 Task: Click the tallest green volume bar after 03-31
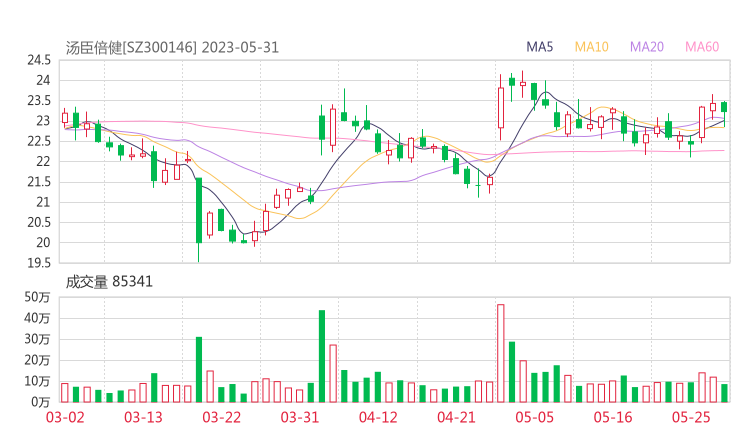322,356
